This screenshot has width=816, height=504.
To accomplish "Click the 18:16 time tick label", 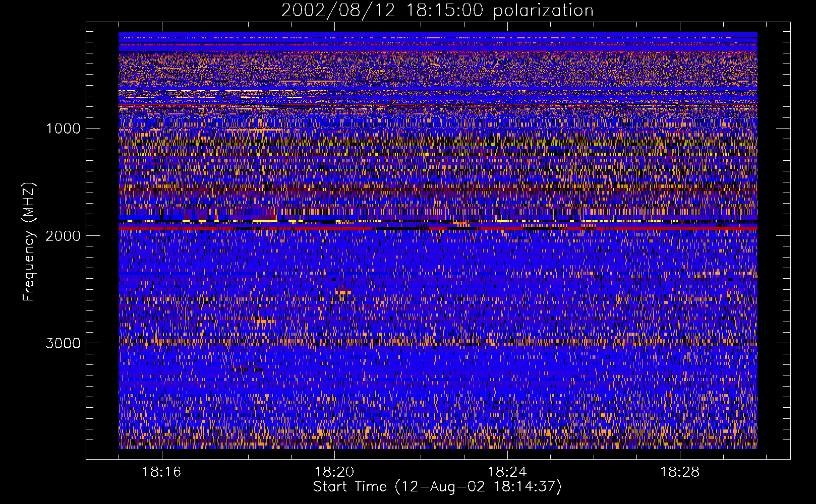I will point(161,472).
